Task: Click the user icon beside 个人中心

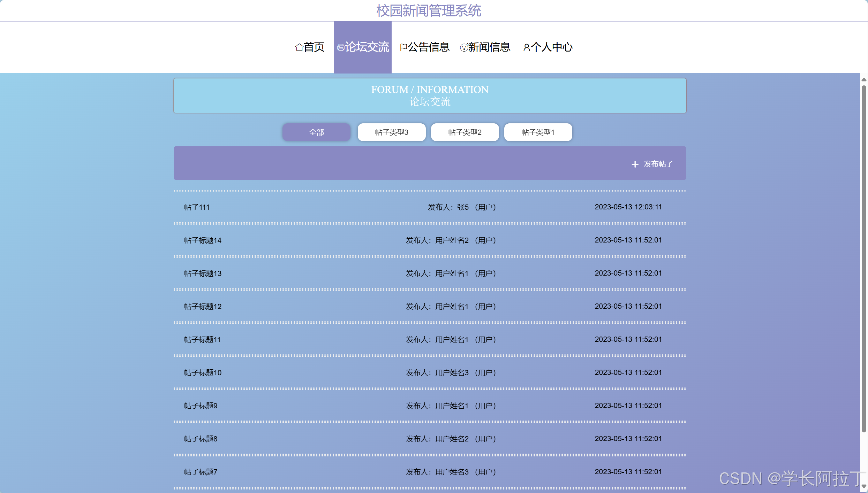Action: point(527,47)
